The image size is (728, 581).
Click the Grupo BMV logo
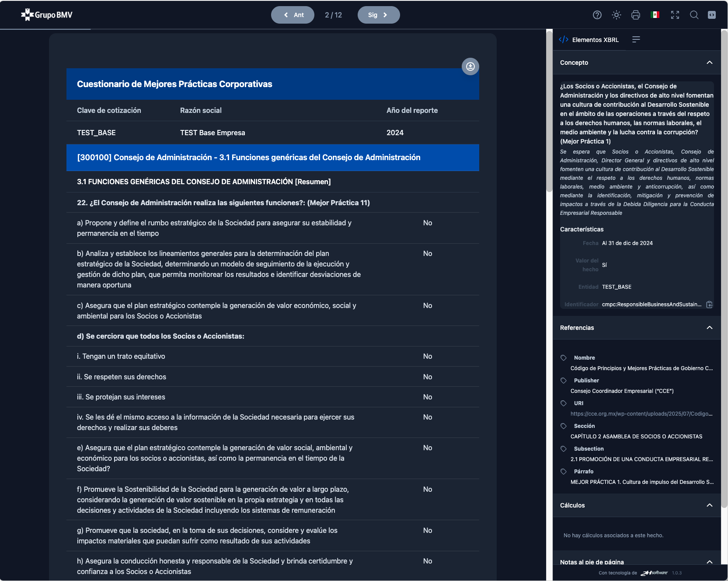(x=47, y=15)
